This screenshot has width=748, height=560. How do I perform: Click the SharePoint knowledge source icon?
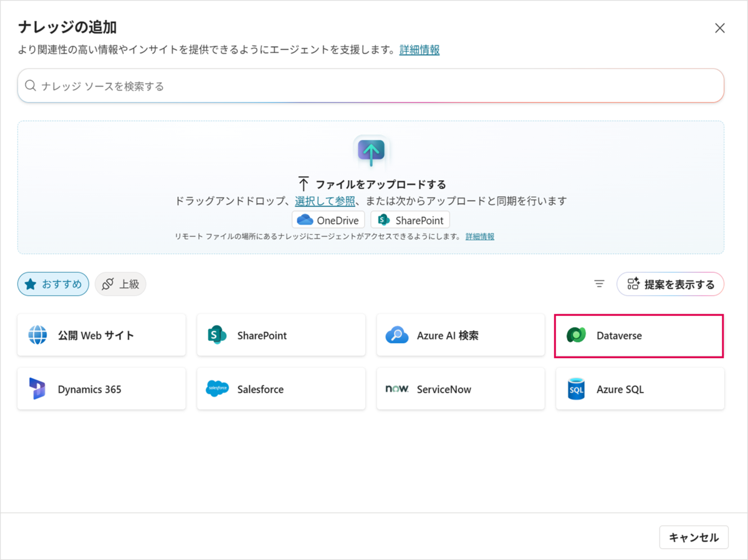coord(218,335)
